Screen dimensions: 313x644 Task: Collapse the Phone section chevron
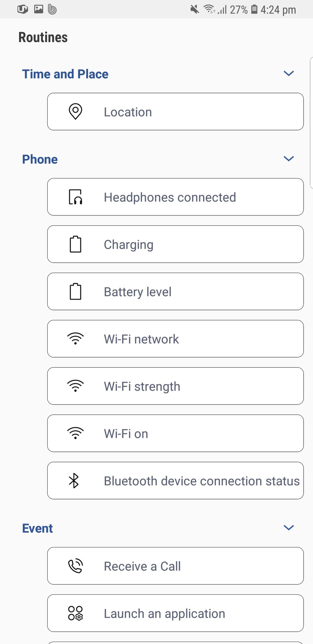(289, 159)
